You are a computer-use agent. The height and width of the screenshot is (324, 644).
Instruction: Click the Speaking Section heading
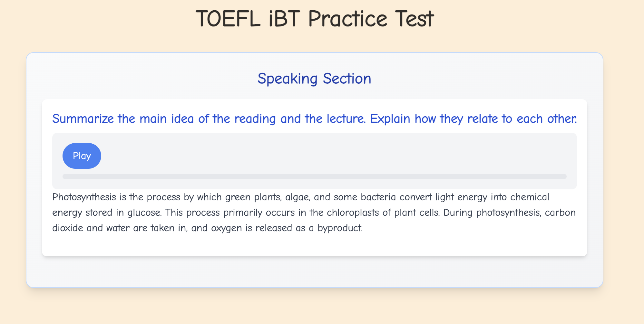click(x=314, y=79)
